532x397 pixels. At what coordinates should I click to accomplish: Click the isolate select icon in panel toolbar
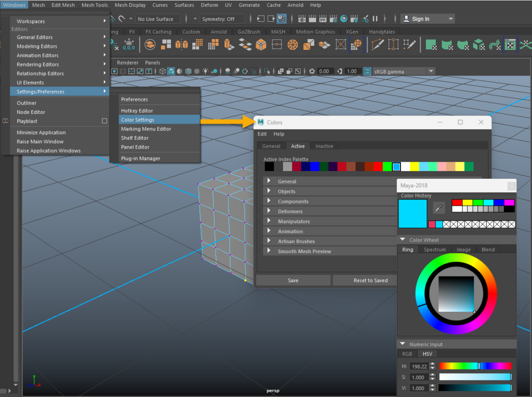[268, 71]
